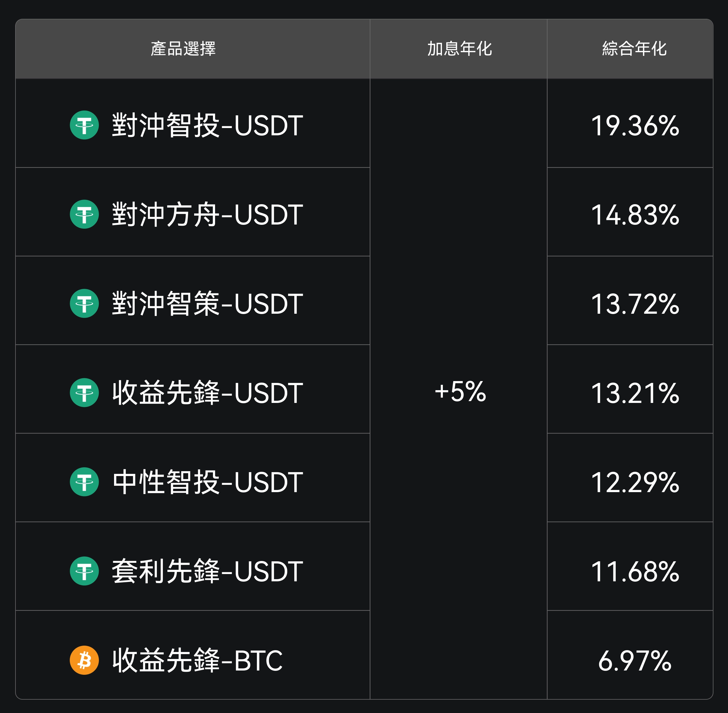
Task: Click Tether icon beside 對沖智投-USDT
Action: pos(84,125)
